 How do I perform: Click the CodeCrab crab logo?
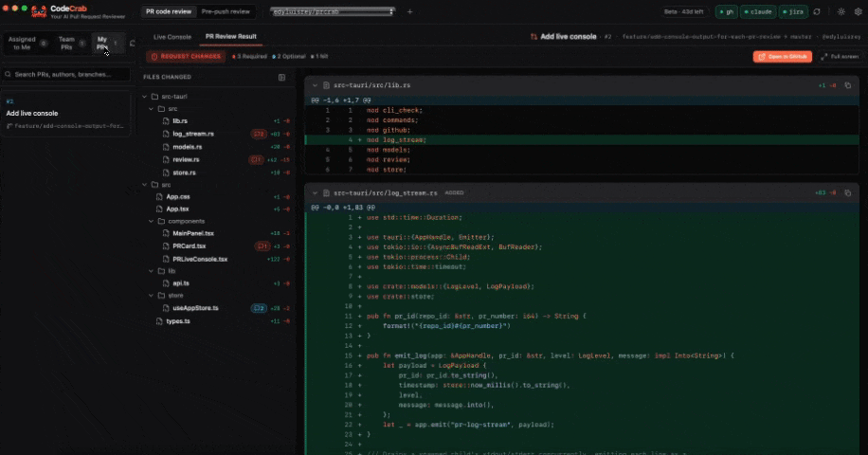(39, 11)
